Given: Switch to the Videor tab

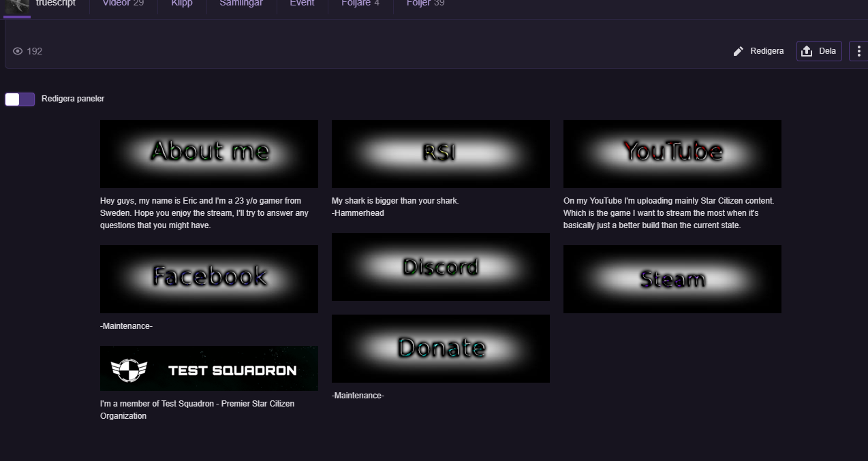Looking at the screenshot, I should 123,3.
